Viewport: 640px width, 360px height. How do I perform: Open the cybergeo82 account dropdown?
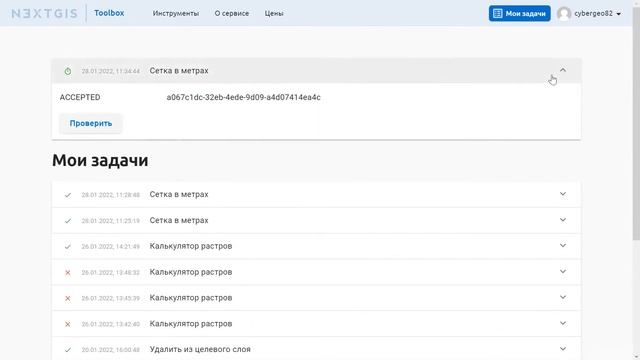598,13
